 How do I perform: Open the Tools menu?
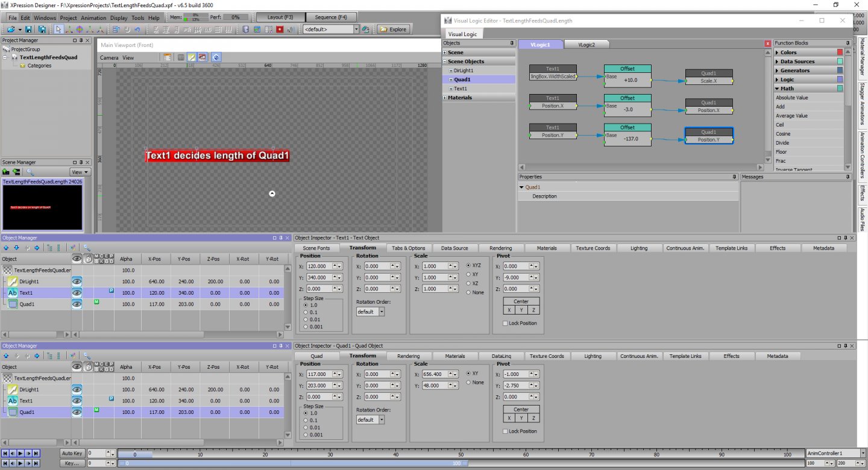(x=138, y=18)
